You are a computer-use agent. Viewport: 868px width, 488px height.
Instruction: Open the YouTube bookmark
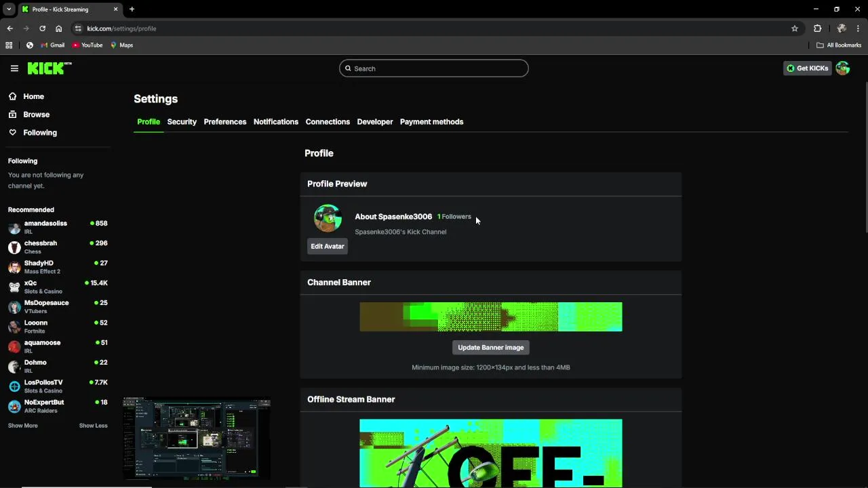click(87, 45)
